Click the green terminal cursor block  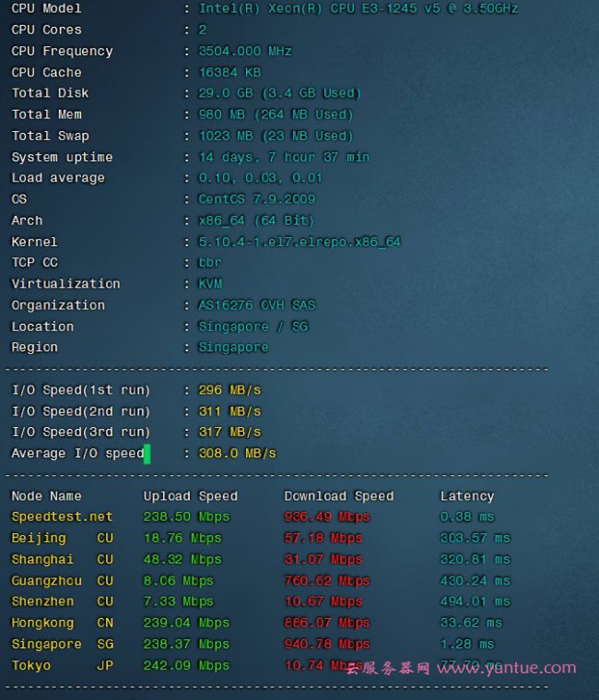[x=147, y=453]
